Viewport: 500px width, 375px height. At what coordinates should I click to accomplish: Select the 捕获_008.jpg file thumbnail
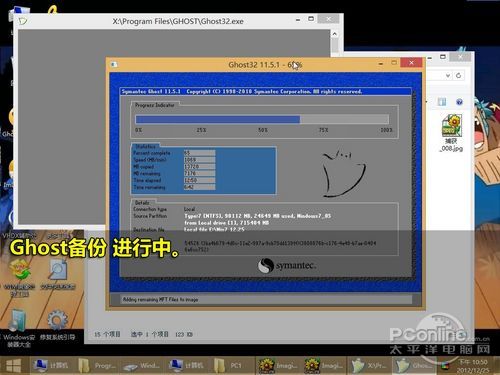452,133
